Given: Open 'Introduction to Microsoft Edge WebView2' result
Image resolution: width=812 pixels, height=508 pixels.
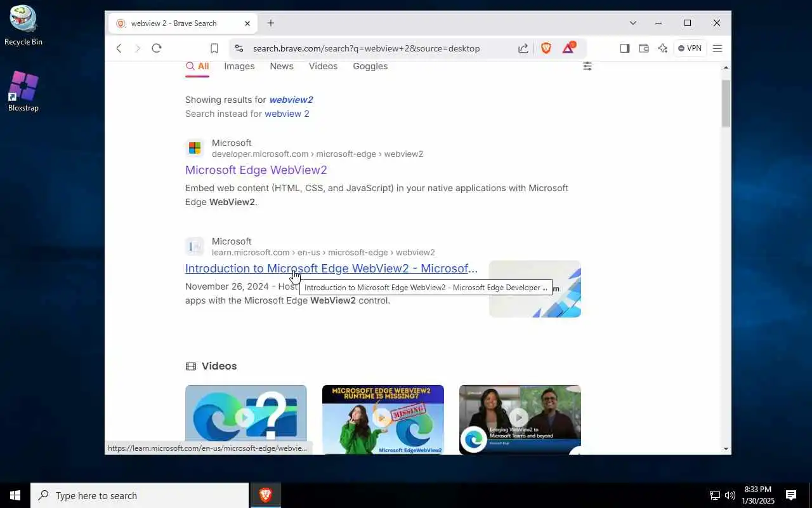Looking at the screenshot, I should 331,269.
